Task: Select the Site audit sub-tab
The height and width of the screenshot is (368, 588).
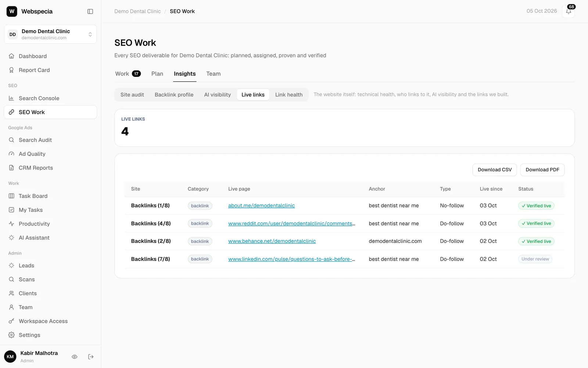Action: click(x=132, y=95)
